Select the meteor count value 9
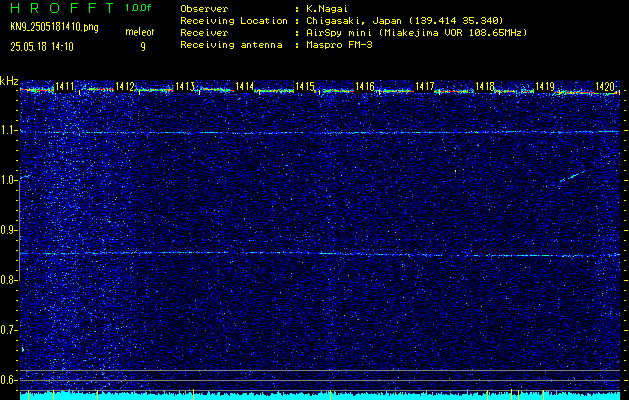629x400 pixels. coord(143,47)
